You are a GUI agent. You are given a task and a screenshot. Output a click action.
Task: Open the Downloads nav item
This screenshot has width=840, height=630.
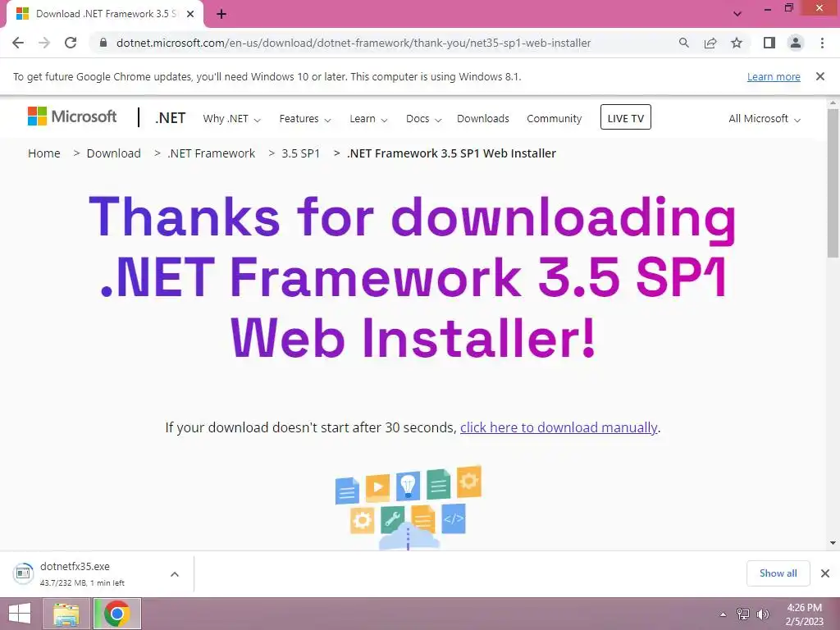pos(482,118)
